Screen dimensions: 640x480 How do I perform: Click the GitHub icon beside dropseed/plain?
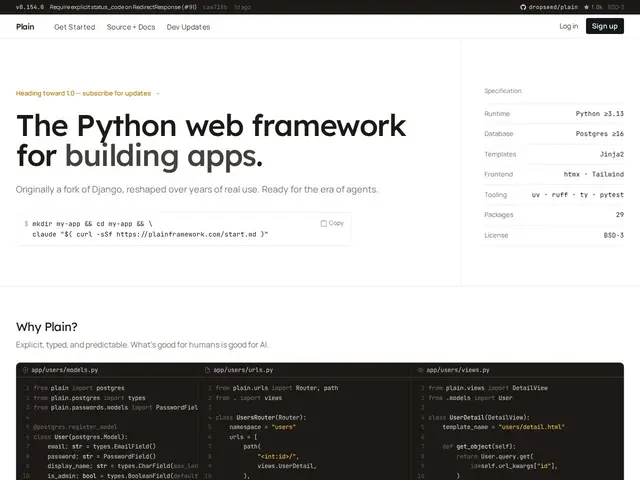(523, 7)
